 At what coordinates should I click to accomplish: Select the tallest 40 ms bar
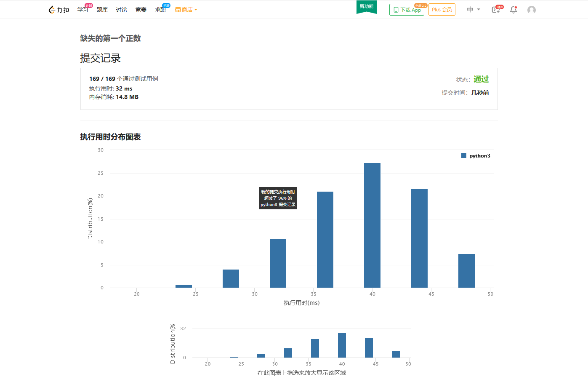[x=372, y=225]
